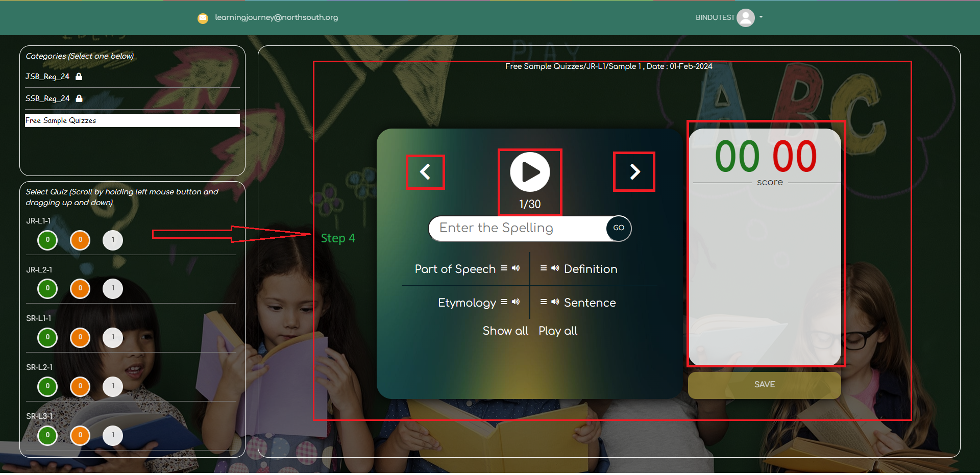Play Part of Speech speaker audio
980x475 pixels.
[516, 268]
